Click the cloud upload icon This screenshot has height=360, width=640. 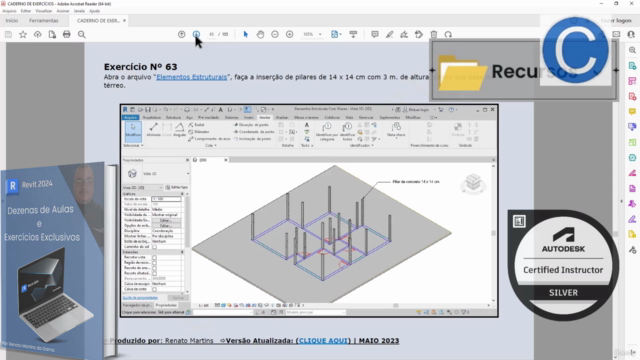[38, 35]
